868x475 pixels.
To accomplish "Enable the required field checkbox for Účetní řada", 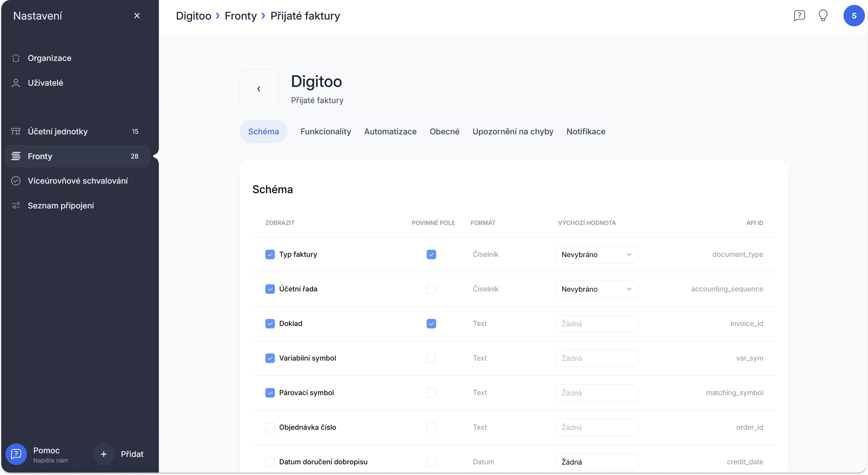I will 431,289.
